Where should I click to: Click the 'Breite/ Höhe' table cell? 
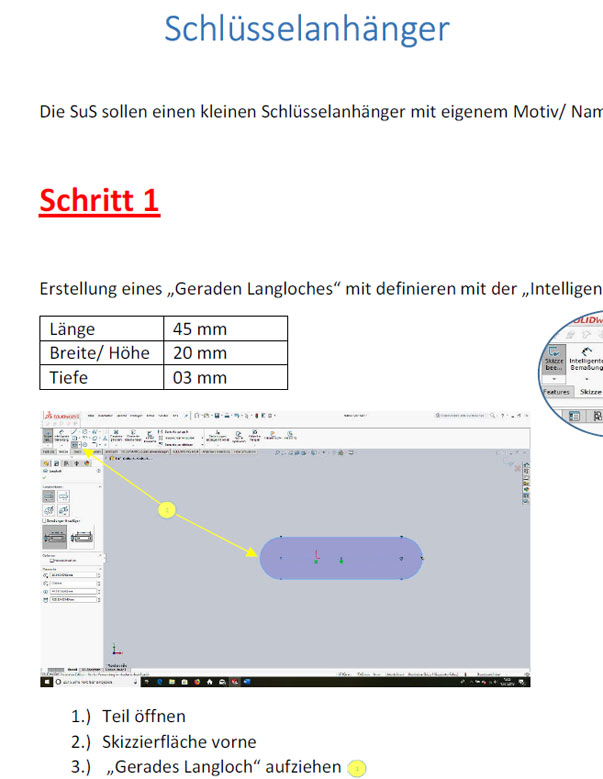tap(102, 353)
